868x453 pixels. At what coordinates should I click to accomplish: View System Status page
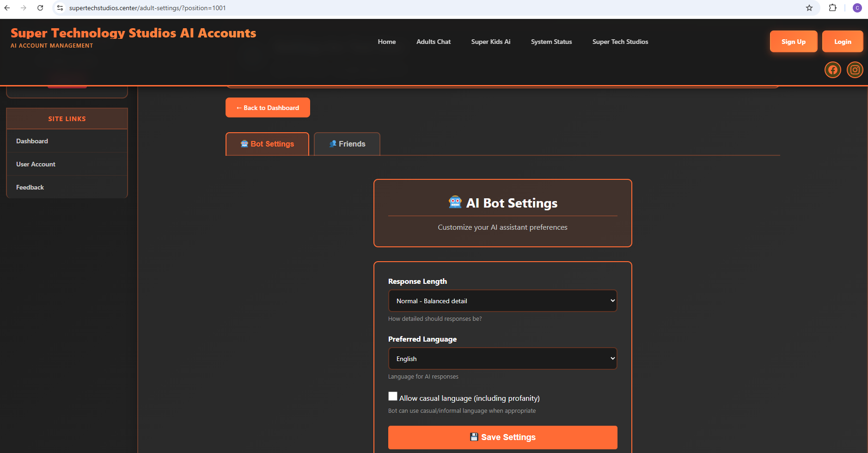[x=551, y=42]
